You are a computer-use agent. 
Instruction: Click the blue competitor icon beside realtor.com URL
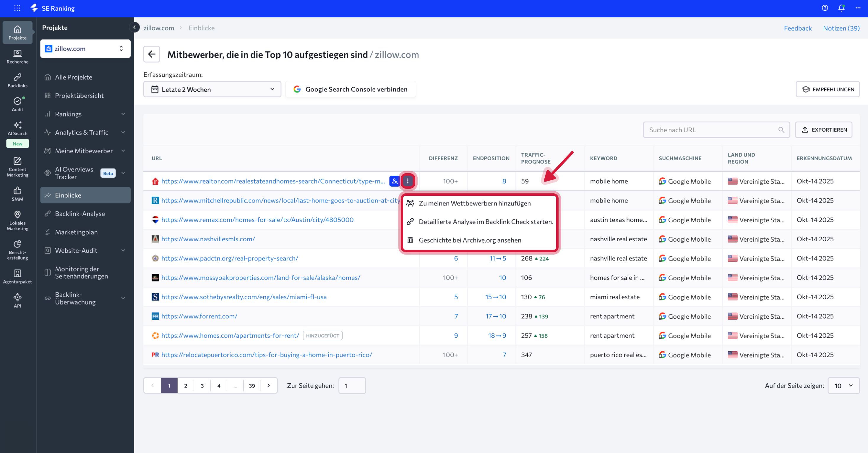[x=394, y=181]
